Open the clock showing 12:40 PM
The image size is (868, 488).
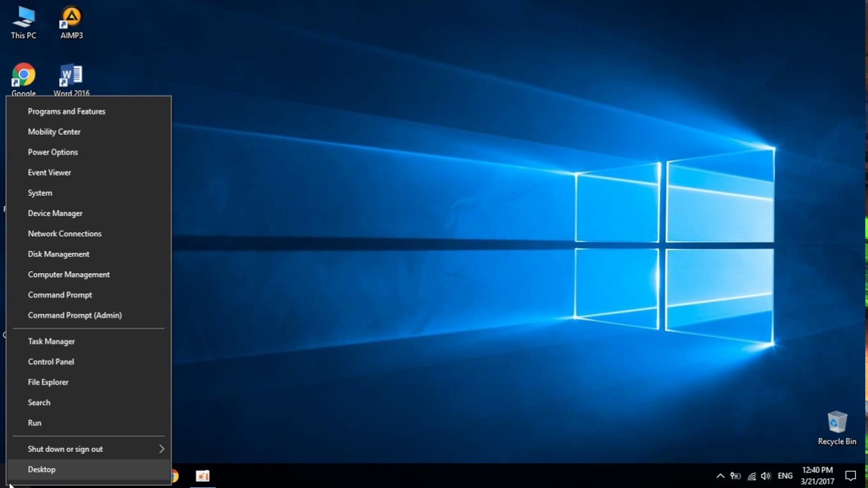tap(817, 476)
